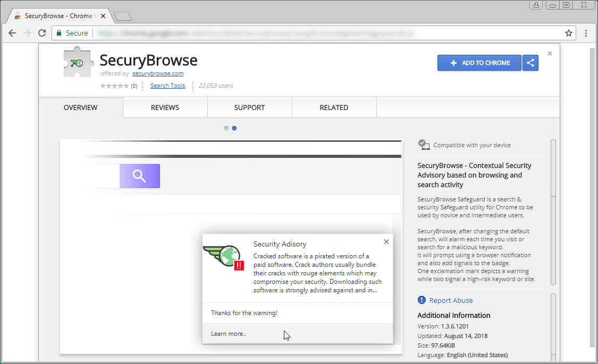Click the 'Size: 97.64KiB' text
This screenshot has height=364, width=598.
coord(436,345)
